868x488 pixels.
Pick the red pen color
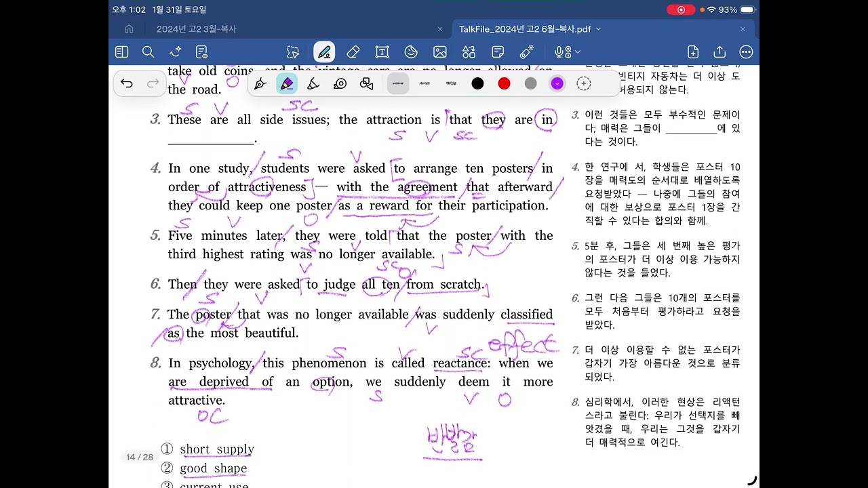tap(505, 83)
